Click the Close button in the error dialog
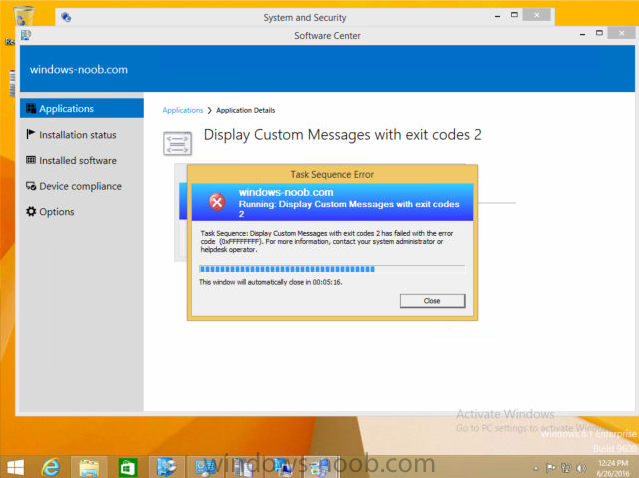 tap(432, 301)
